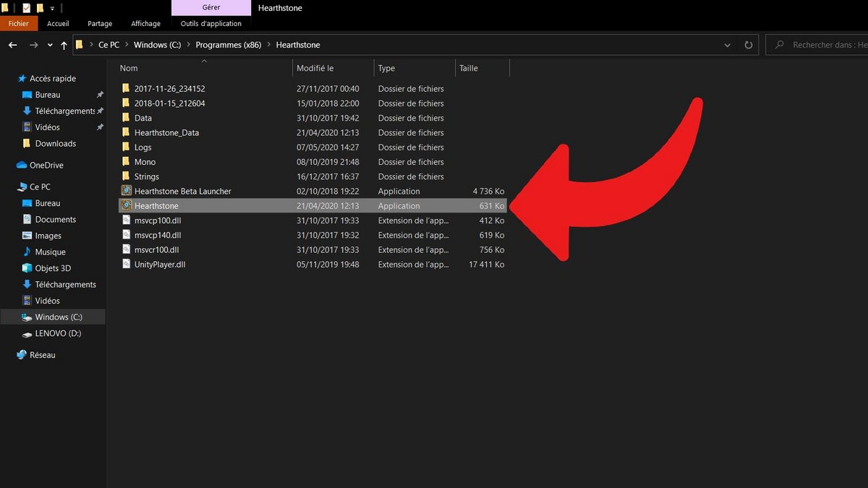This screenshot has height=488, width=868.
Task: Go forward with the right arrow
Action: coord(33,45)
